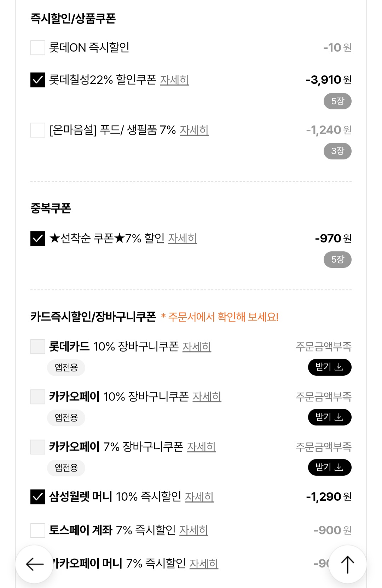Tap the back arrow button
The height and width of the screenshot is (588, 382).
coord(34,564)
